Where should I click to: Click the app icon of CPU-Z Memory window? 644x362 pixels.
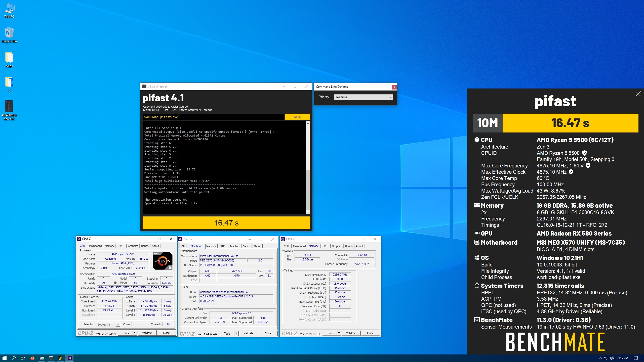283,239
